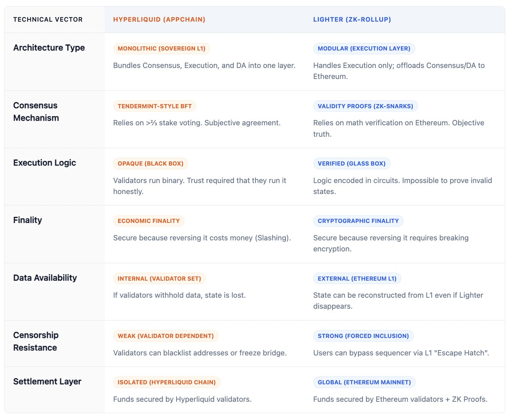Select the "WEAK (VALIDATOR DEPENDENT)" badge
This screenshot has height=420, width=511.
pos(166,336)
